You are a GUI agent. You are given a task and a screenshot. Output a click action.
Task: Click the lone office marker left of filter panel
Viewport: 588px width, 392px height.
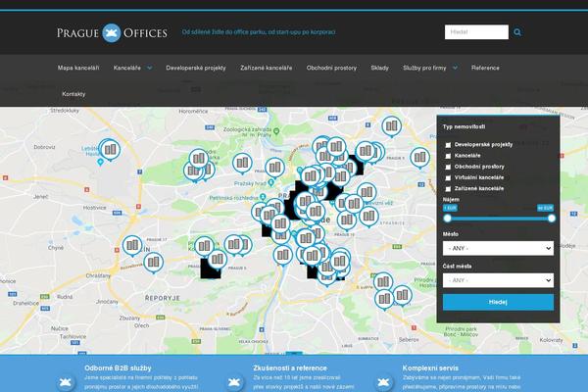419,158
